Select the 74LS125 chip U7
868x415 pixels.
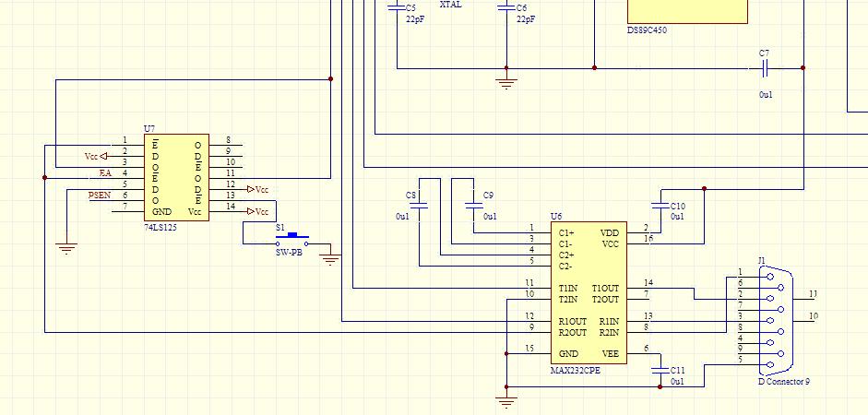[176, 177]
